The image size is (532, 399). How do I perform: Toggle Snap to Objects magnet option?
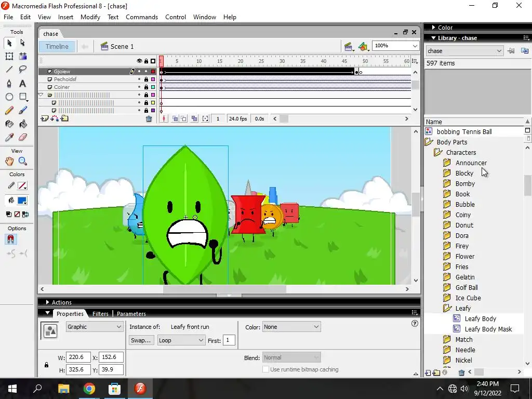(x=10, y=240)
